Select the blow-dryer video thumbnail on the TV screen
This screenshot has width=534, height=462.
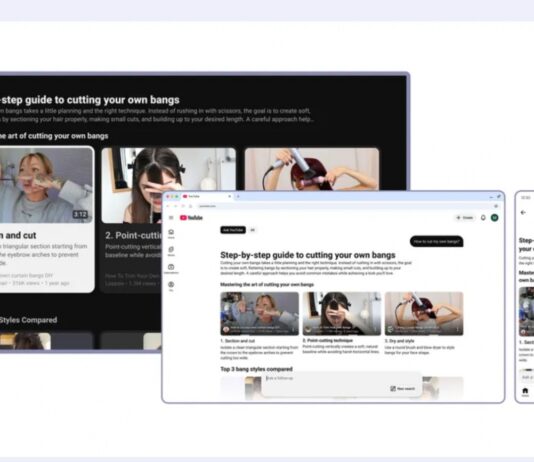coord(312,169)
